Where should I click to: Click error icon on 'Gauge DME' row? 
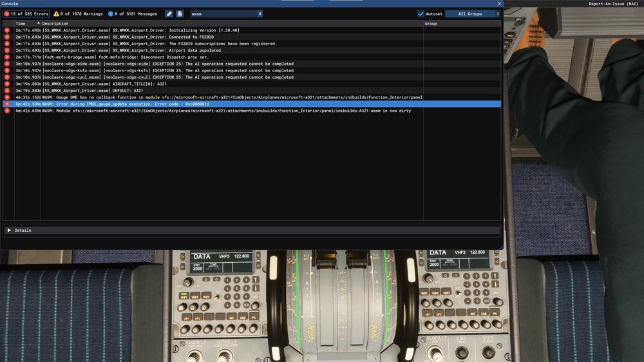click(x=7, y=97)
